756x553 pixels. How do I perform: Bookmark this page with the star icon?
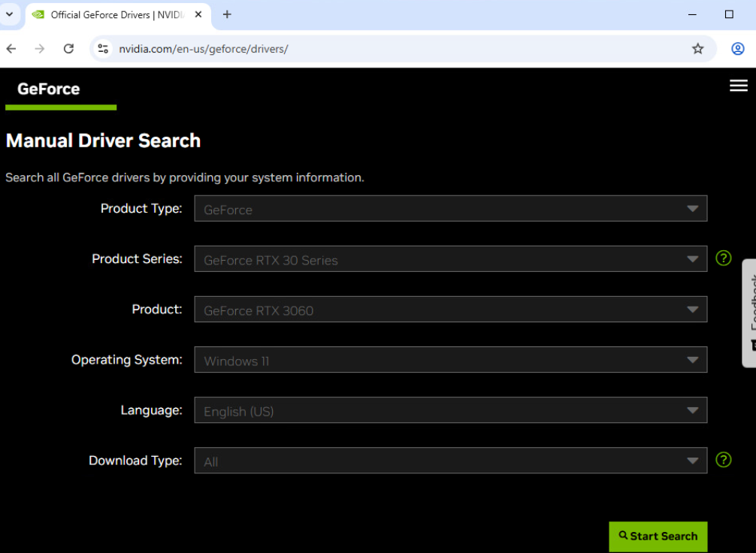697,49
